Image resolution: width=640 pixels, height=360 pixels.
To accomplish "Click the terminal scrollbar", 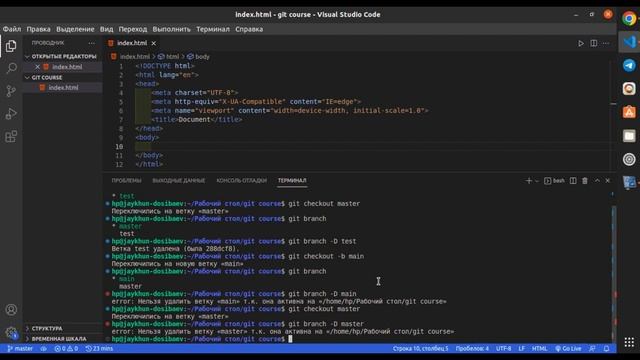I will 613,273.
